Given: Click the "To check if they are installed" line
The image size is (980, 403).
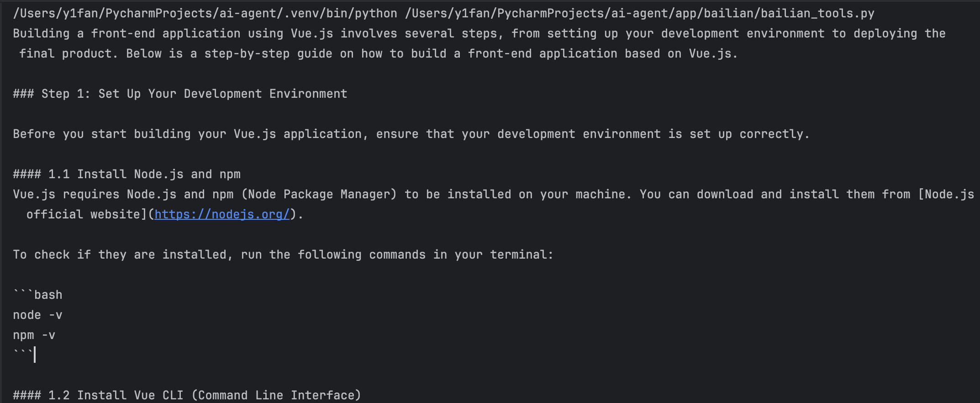Looking at the screenshot, I should pos(283,255).
